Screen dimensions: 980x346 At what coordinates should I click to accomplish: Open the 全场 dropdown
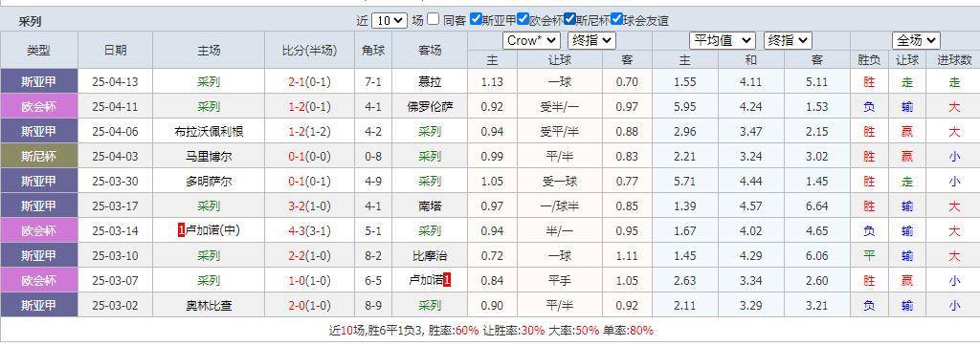916,41
